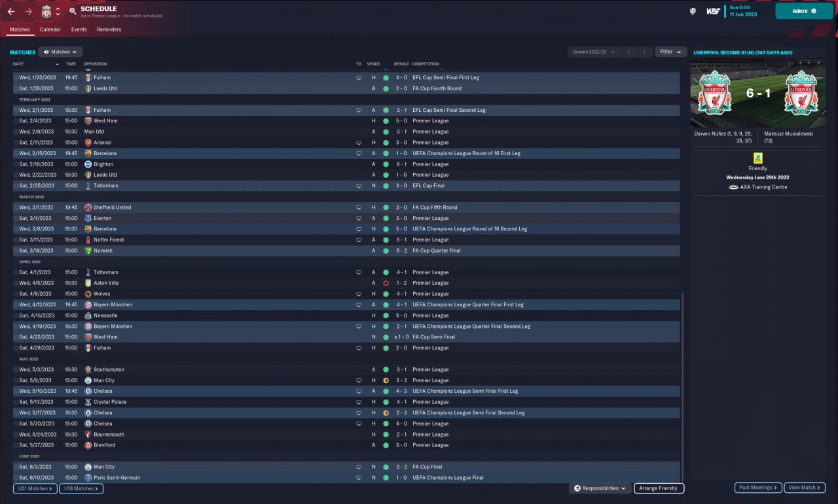Screen dimensions: 838x504
Task: Open the Liverpool club badge in header
Action: 46,12
